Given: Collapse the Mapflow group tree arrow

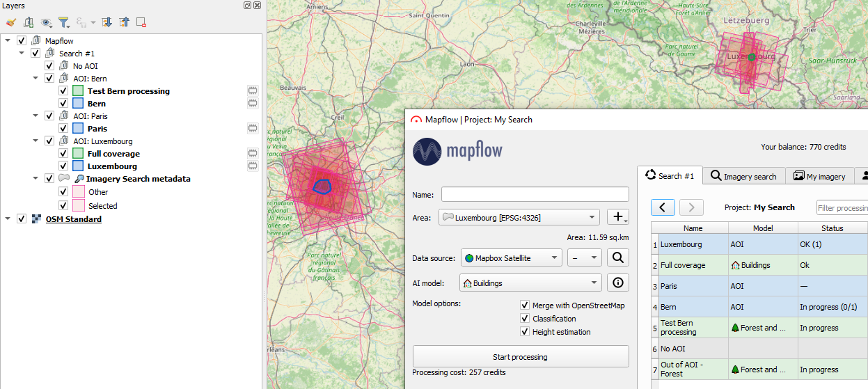Looking at the screenshot, I should [8, 41].
